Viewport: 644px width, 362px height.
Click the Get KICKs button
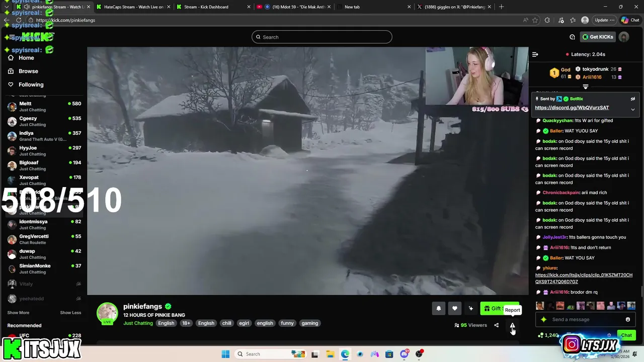[598, 37]
